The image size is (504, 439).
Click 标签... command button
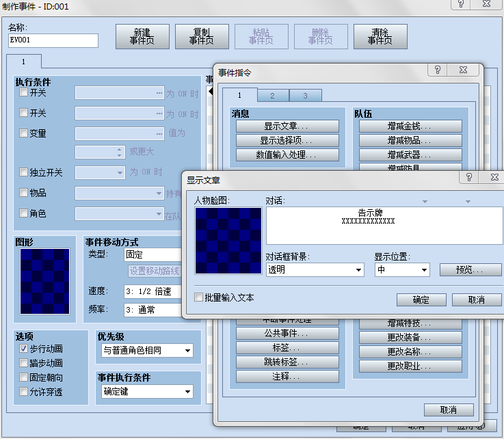click(287, 348)
